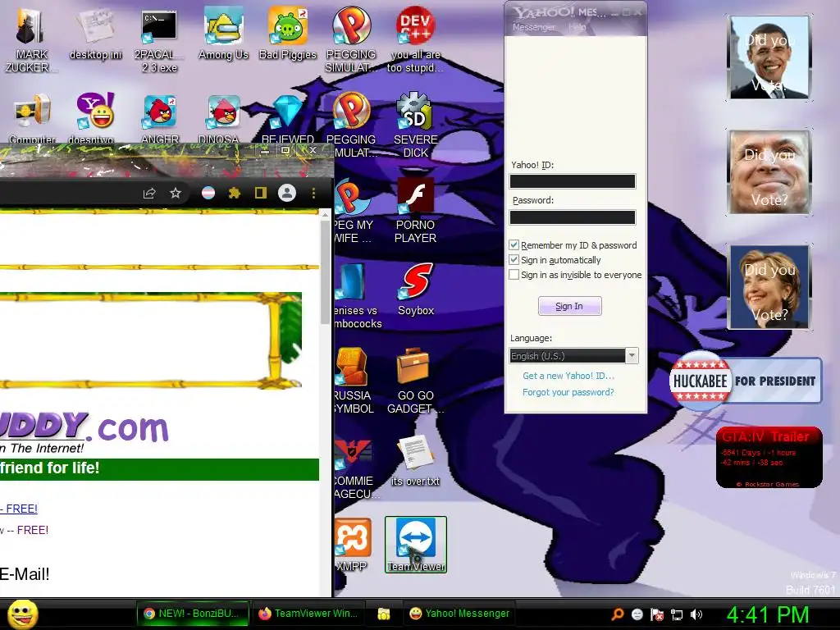Click the Huckabee for President gadget
840x630 pixels.
pos(745,381)
